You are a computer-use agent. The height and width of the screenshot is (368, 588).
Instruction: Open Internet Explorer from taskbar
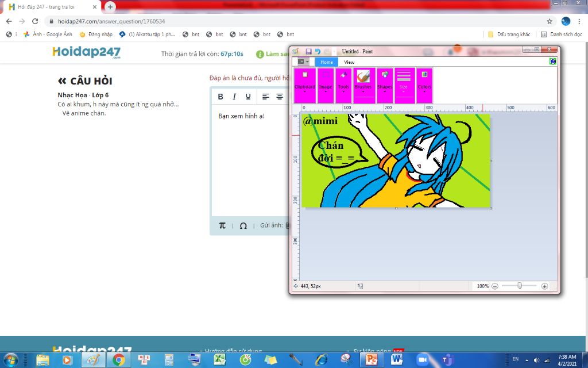tap(322, 360)
